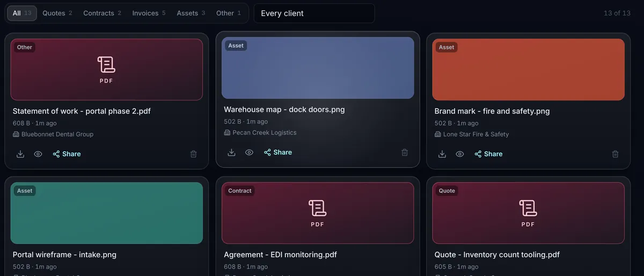
Task: Click the Asset badge on Portal wireframe card
Action: point(25,191)
